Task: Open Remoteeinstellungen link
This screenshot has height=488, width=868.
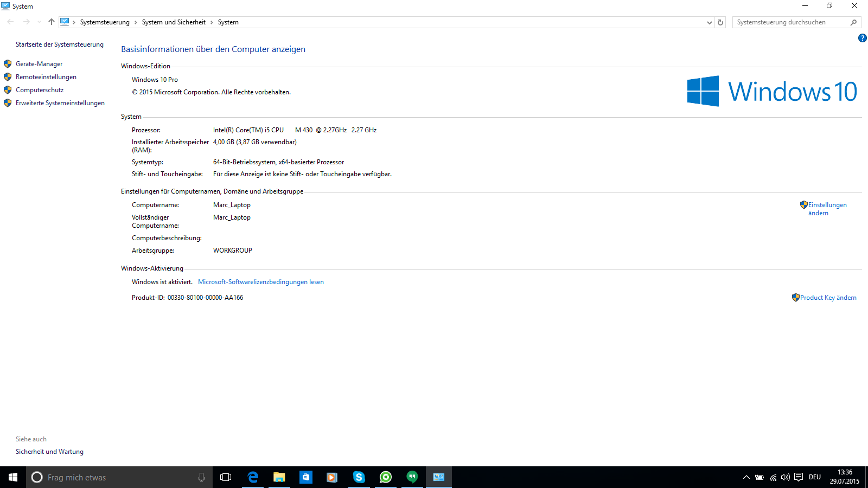Action: click(46, 77)
